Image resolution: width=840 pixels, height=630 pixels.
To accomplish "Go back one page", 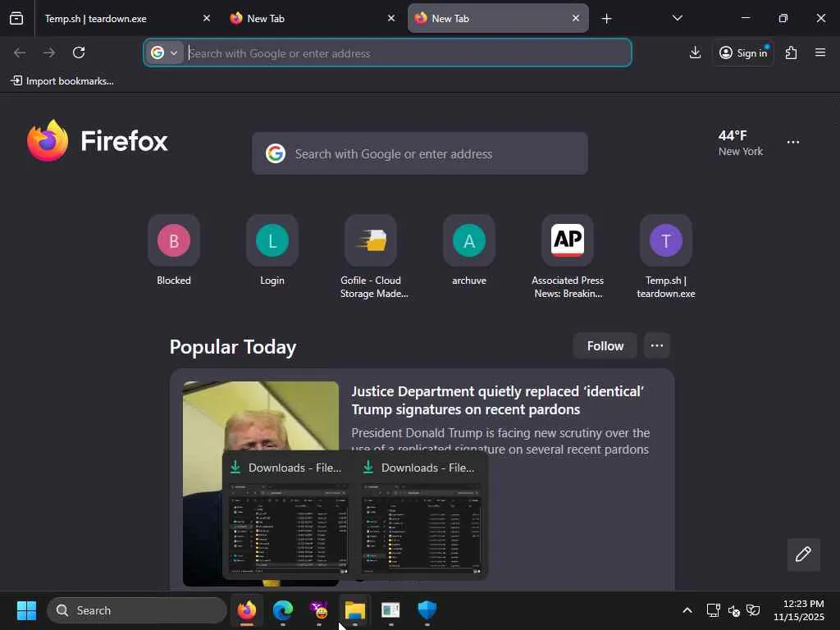I will coord(20,52).
